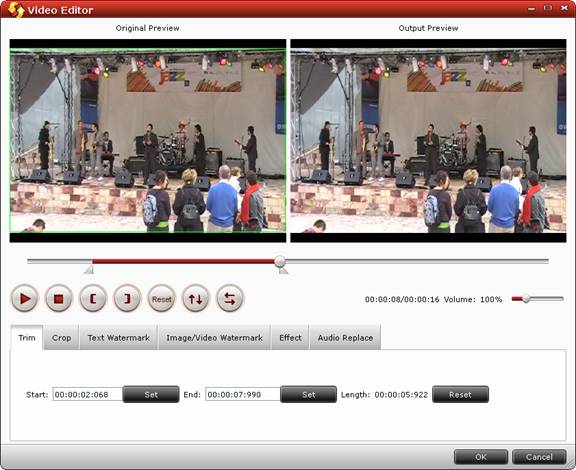The image size is (576, 470).
Task: Switch to the Effect tab
Action: [x=290, y=337]
